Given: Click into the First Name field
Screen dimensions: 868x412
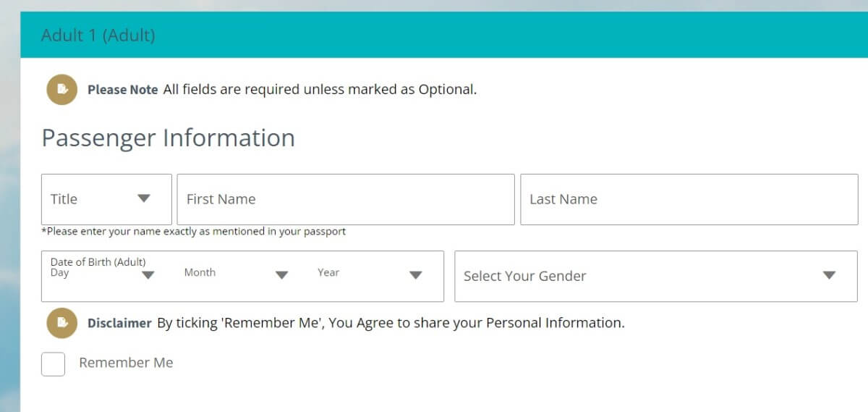Looking at the screenshot, I should tap(346, 199).
